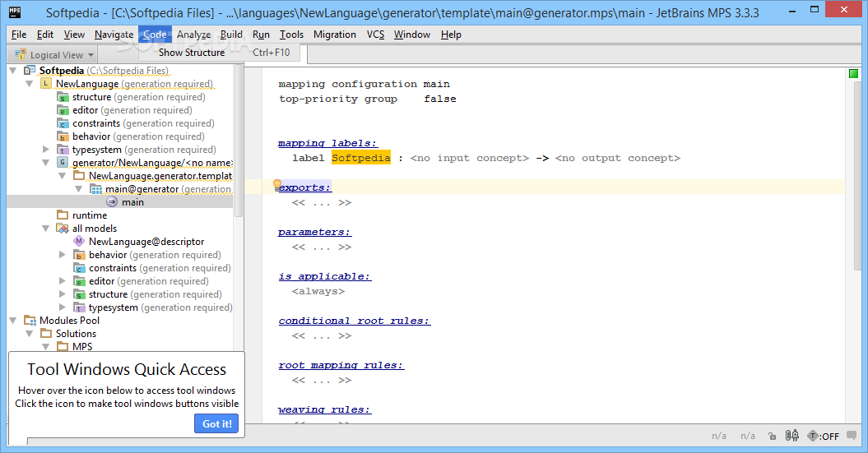Expand typesystem under all models
The height and width of the screenshot is (453, 868).
[63, 307]
